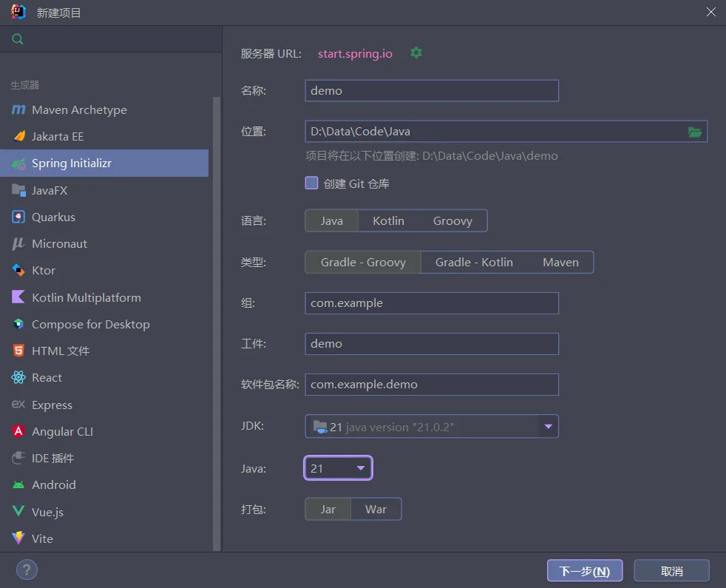Select War packaging option
This screenshot has width=726, height=588.
tap(376, 509)
